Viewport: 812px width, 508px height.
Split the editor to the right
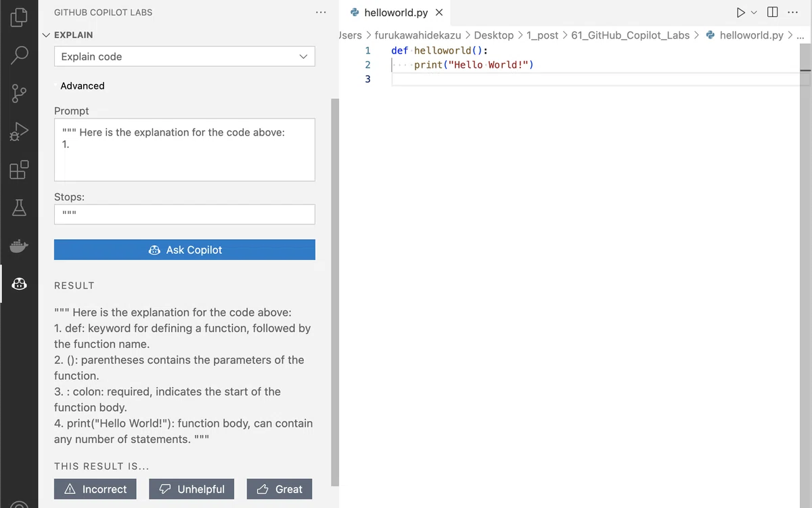tap(773, 12)
